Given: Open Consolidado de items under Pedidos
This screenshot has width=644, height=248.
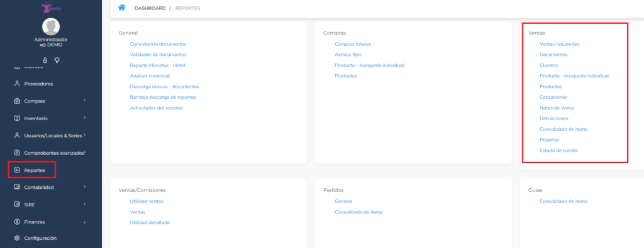Looking at the screenshot, I should pyautogui.click(x=358, y=212).
